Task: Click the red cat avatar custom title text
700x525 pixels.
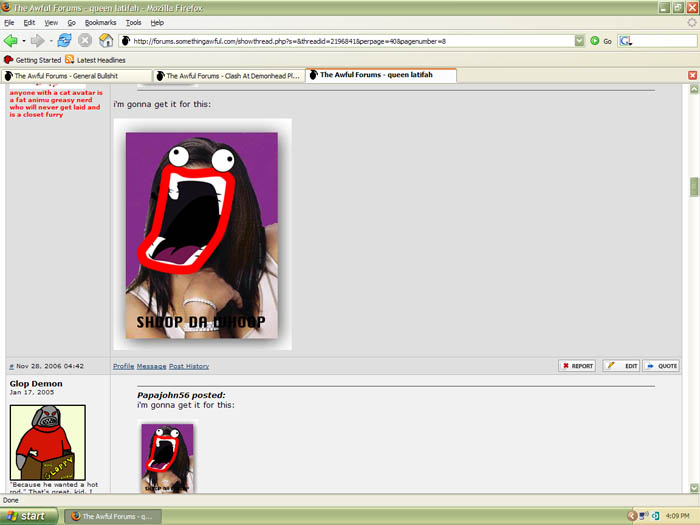Action: (55, 104)
